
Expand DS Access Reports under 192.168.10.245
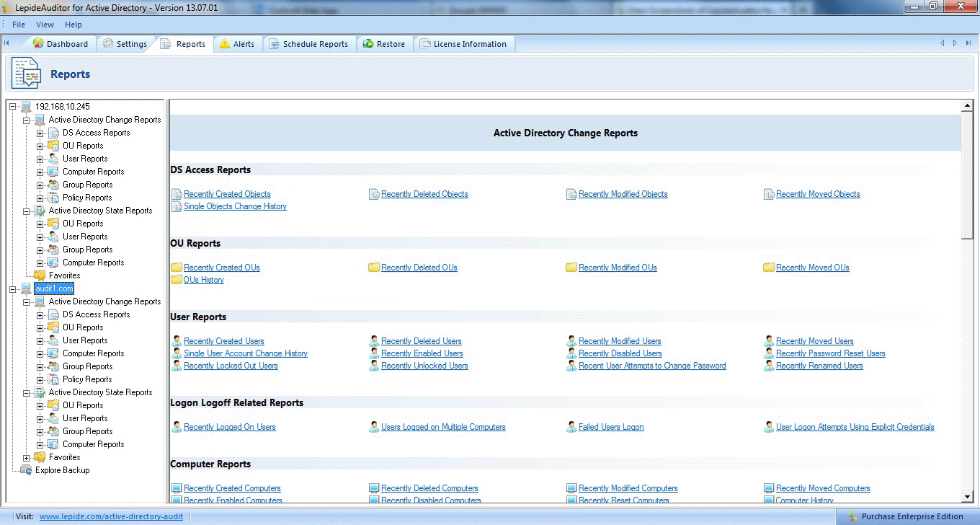[40, 133]
